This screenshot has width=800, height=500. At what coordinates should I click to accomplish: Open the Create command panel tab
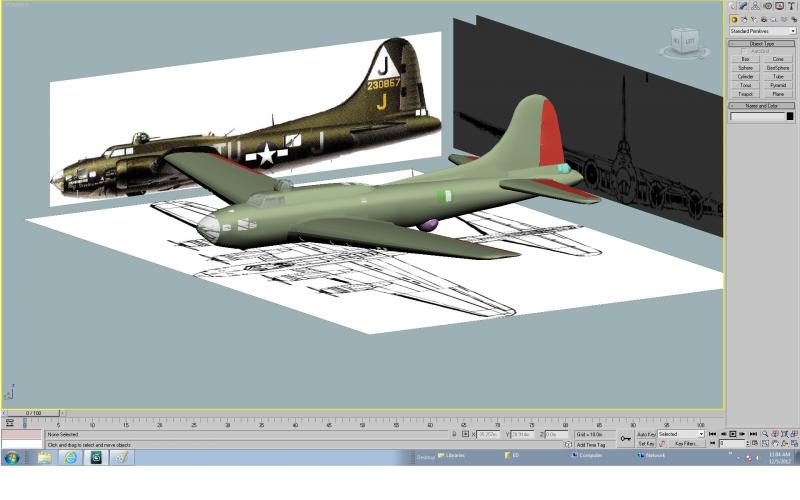tap(732, 6)
